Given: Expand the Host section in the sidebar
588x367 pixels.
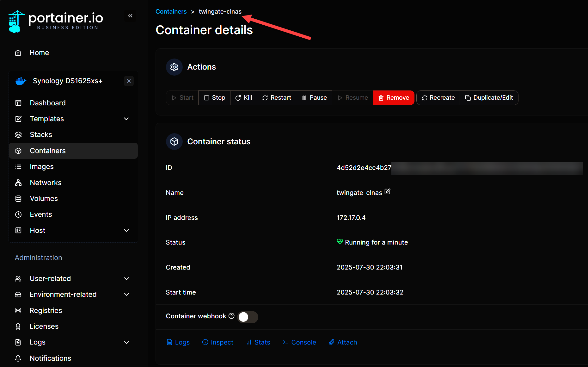Looking at the screenshot, I should (x=126, y=230).
